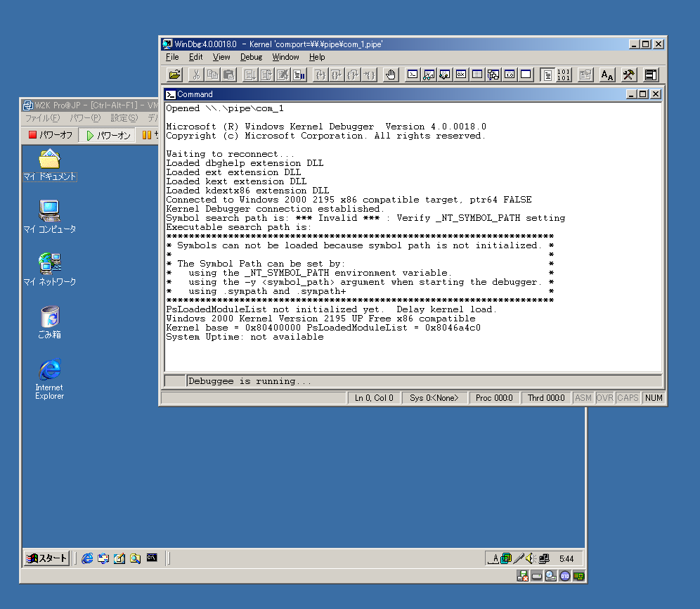Click the Font (AA) toolbar icon
This screenshot has width=700, height=609.
point(607,75)
